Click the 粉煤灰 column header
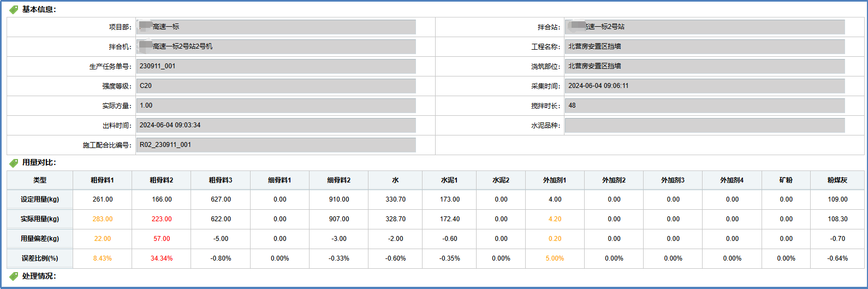The height and width of the screenshot is (289, 868). click(x=837, y=180)
